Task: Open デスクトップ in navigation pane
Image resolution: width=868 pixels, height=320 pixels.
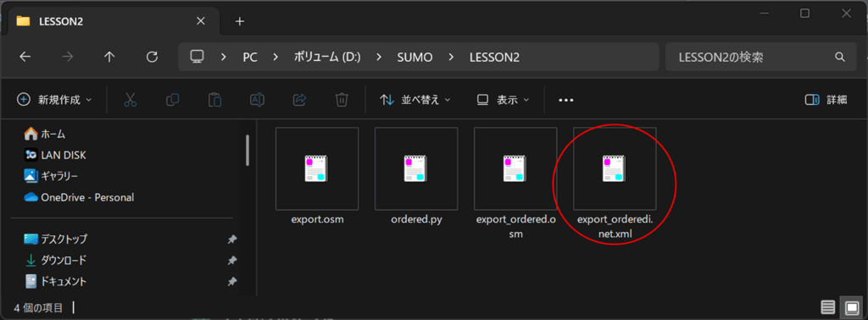Action: pyautogui.click(x=55, y=240)
